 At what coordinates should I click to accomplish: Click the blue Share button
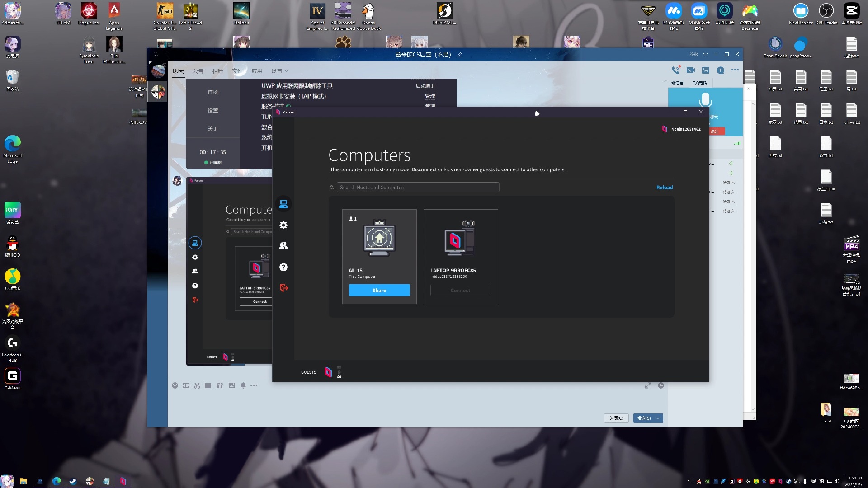tap(379, 291)
